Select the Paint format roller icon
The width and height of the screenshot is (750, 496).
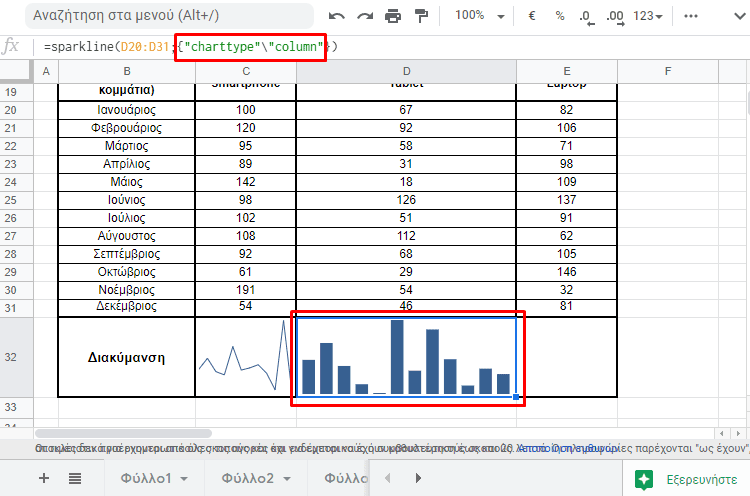pyautogui.click(x=420, y=16)
